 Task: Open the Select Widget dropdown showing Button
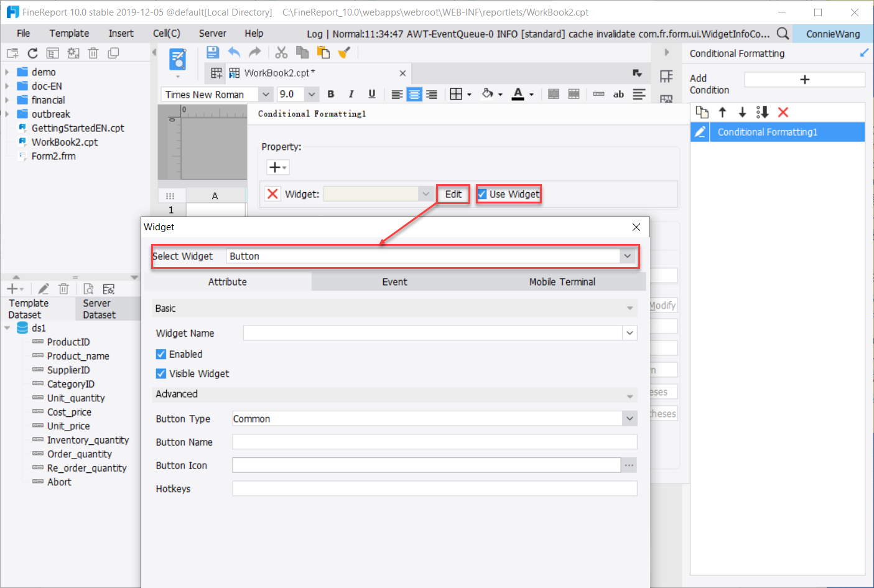coord(627,256)
